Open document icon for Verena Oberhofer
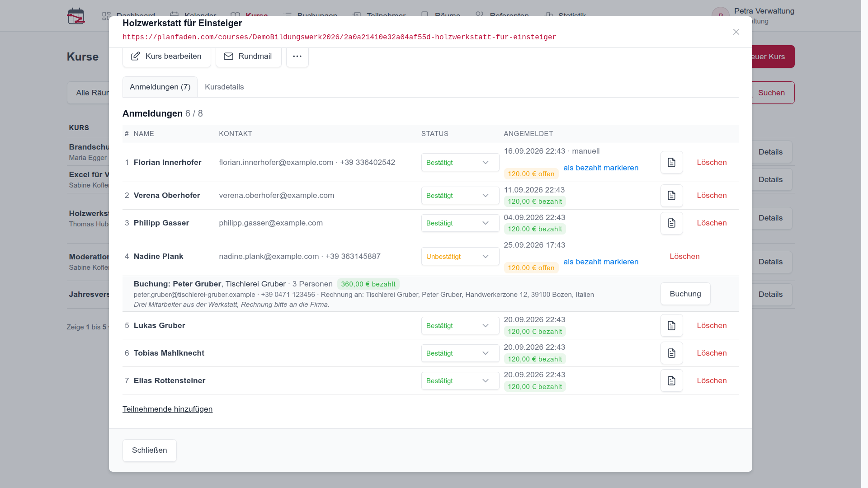This screenshot has height=488, width=868. tap(671, 195)
